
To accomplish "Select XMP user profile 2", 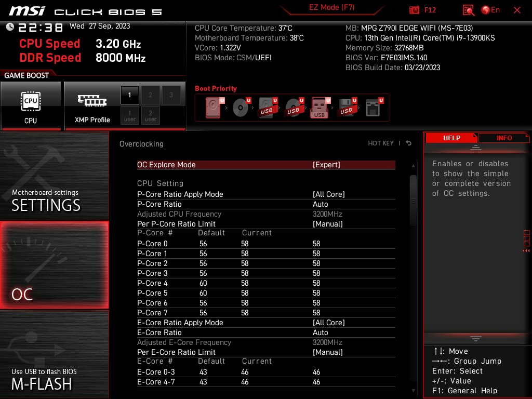I will click(x=150, y=115).
